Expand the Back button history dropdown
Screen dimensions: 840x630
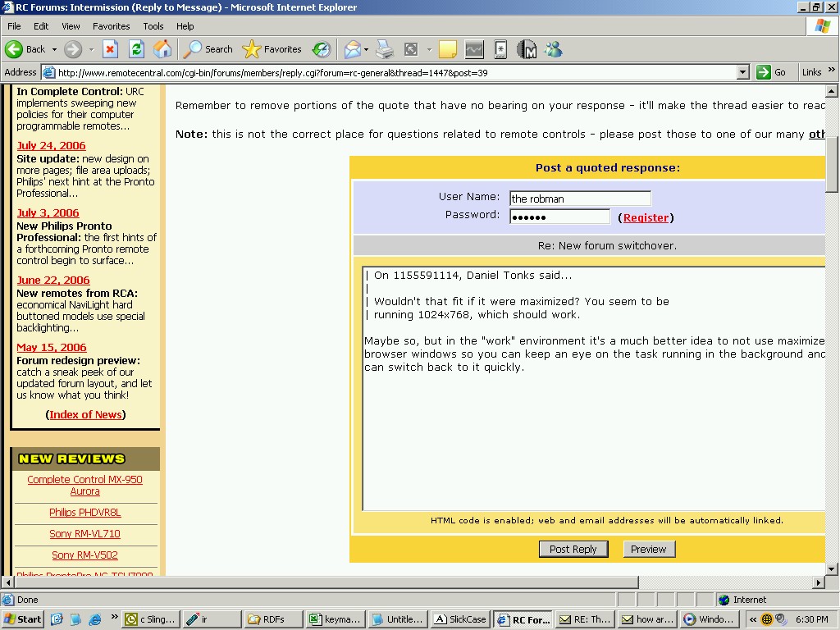pos(54,49)
